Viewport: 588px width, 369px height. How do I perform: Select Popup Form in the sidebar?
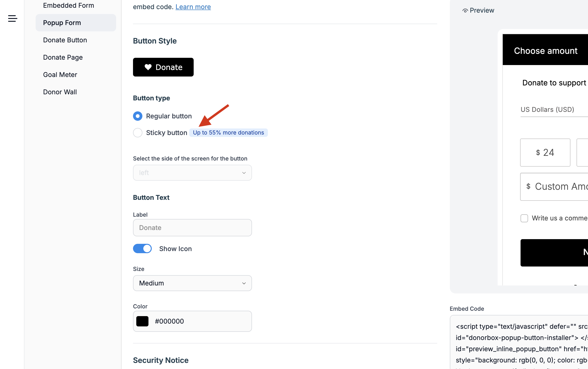(62, 23)
